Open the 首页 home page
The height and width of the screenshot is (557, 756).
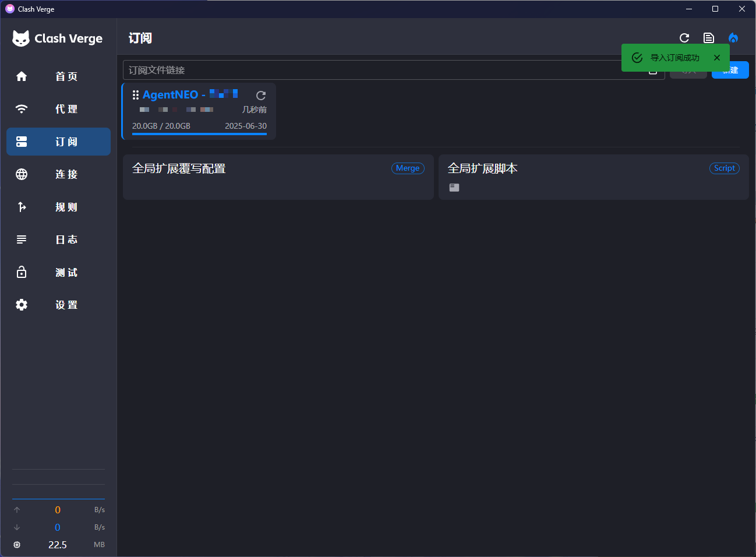point(58,76)
